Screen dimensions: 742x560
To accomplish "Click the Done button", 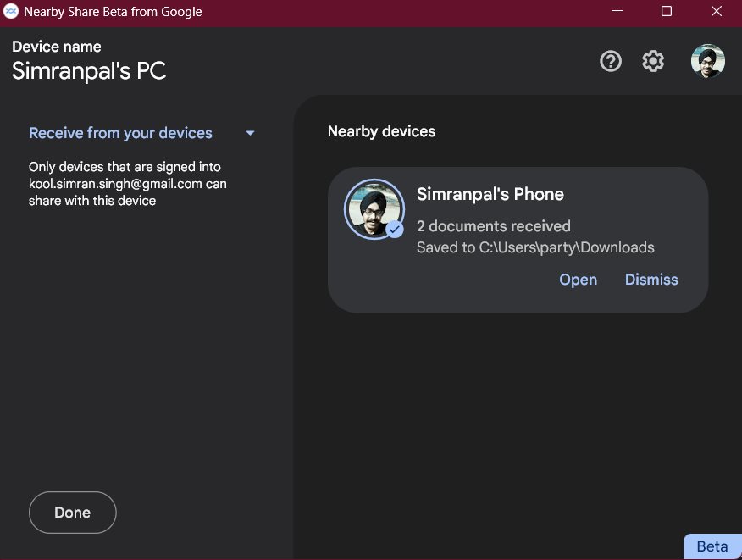I will (72, 513).
